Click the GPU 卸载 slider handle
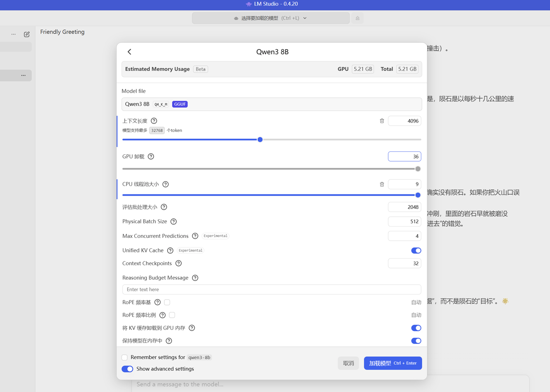The image size is (550, 392). tap(418, 169)
